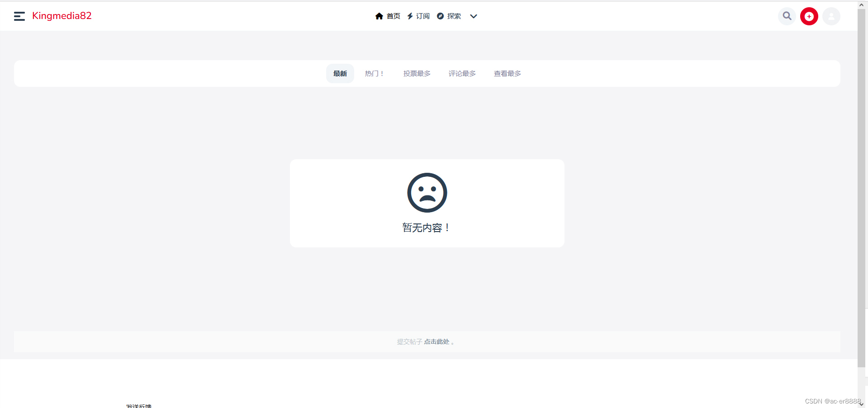Click the scrollbar down arrow
Viewport: 868px width, 408px height.
tap(862, 404)
